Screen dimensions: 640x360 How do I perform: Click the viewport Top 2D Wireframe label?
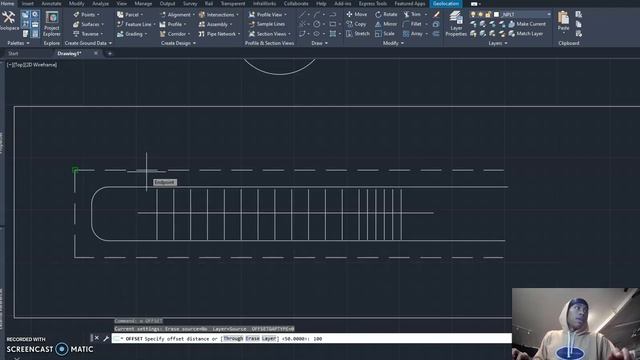[32, 64]
